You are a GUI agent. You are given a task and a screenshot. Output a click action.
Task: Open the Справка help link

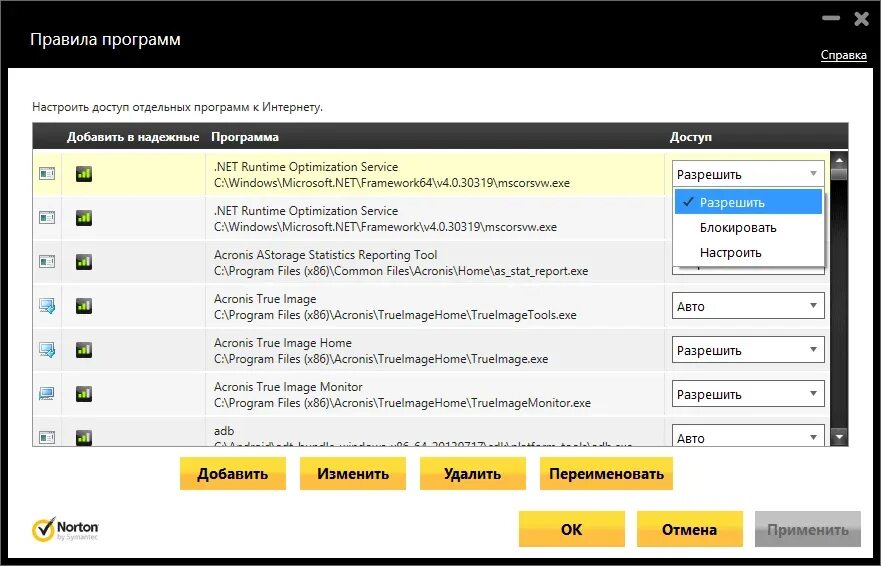tap(843, 55)
